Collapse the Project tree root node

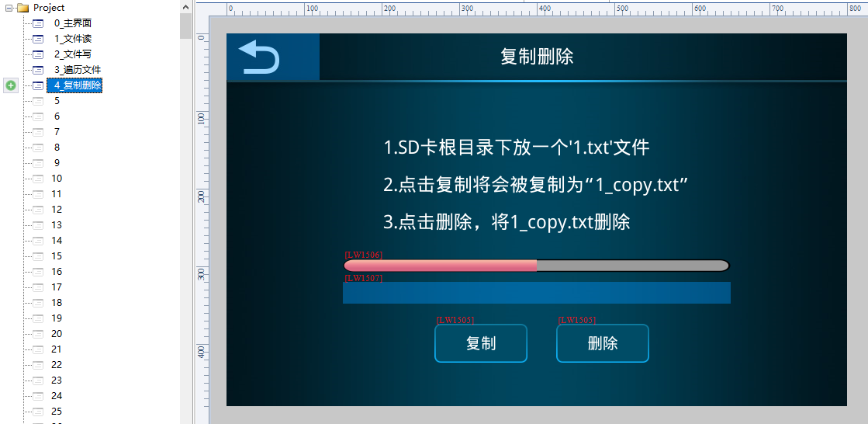9,8
